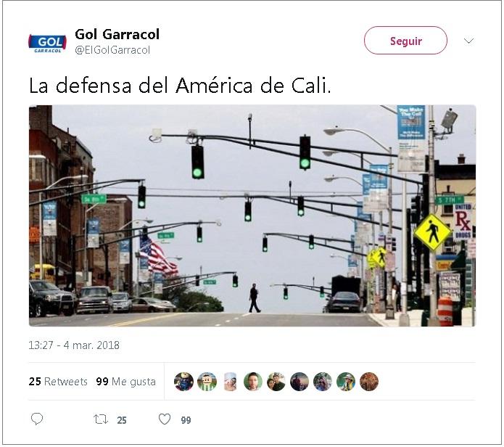Image resolution: width=504 pixels, height=447 pixels.
Task: Open the second liker avatar with cartoon face
Action: tap(207, 382)
